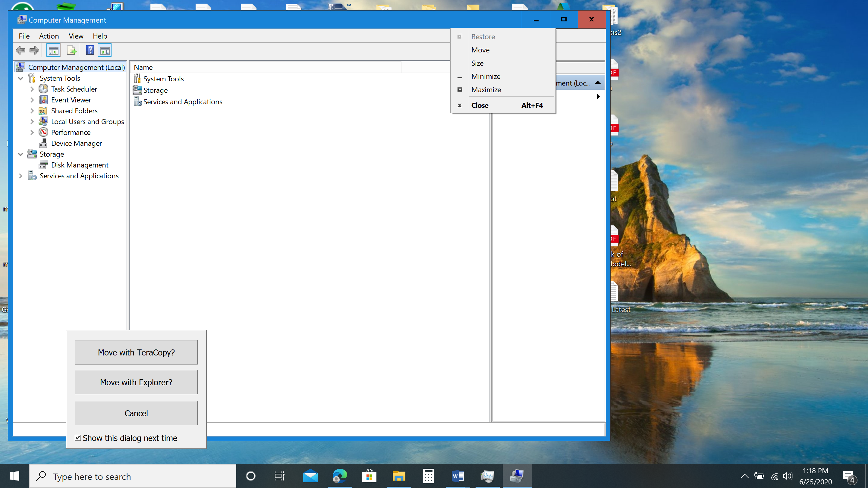Choose Minimize from the system menu
This screenshot has height=488, width=868.
(503, 77)
